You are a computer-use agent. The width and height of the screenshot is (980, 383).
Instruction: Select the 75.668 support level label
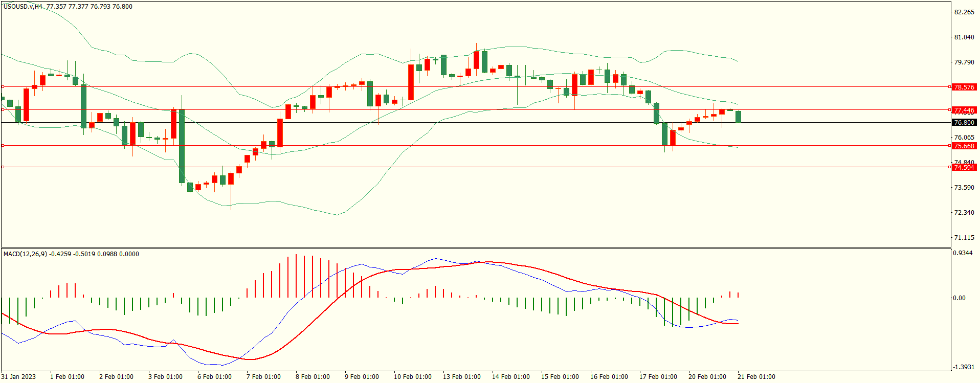point(964,146)
